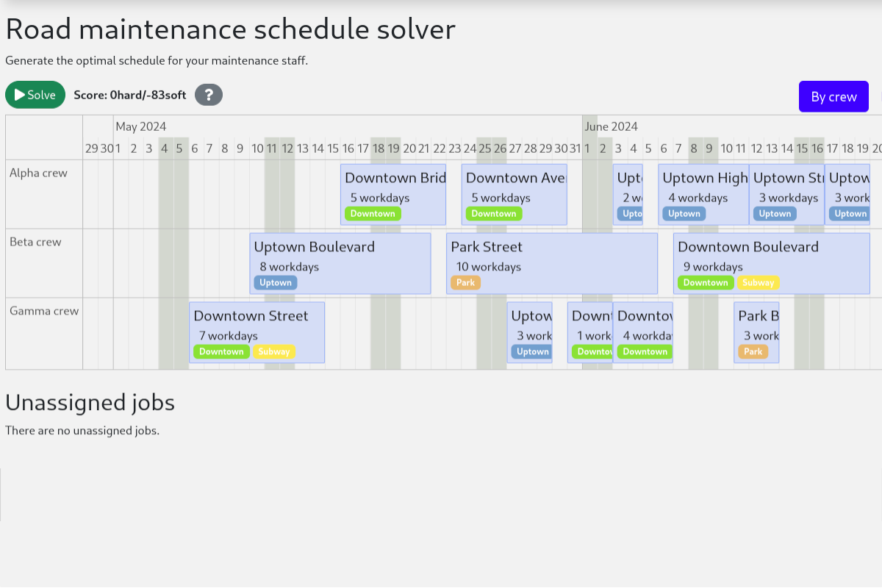Click the Park tag on Park B job
882x588 pixels.
(x=753, y=352)
